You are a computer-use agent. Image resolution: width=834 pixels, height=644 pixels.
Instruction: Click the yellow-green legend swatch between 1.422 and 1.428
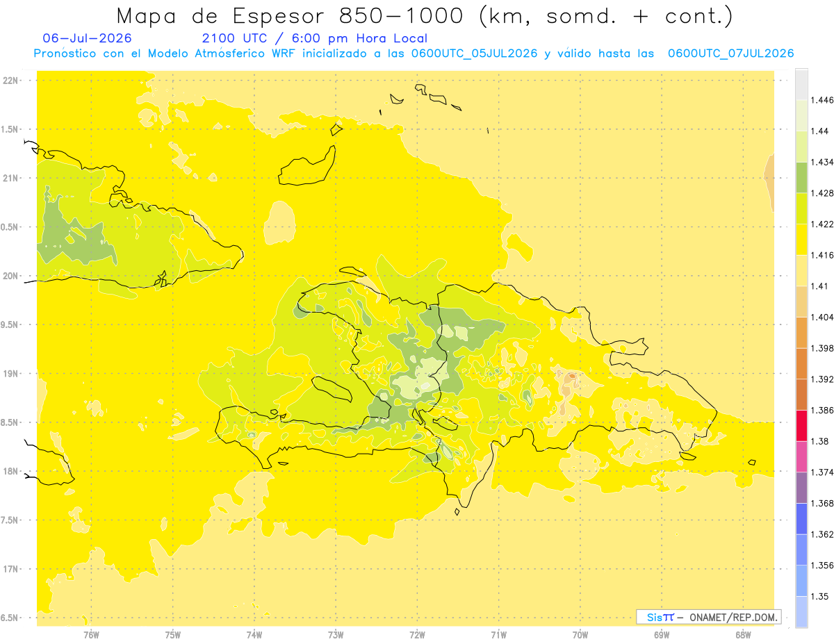[801, 208]
